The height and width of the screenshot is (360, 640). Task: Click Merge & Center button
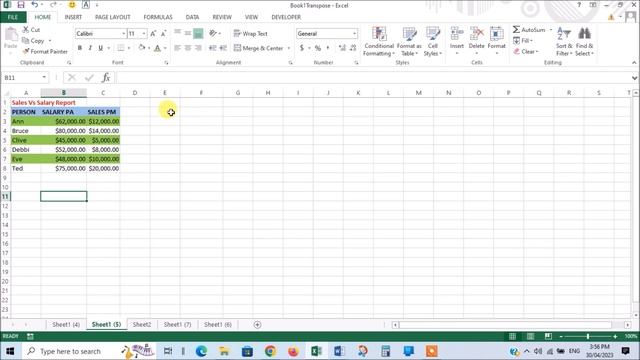[258, 48]
